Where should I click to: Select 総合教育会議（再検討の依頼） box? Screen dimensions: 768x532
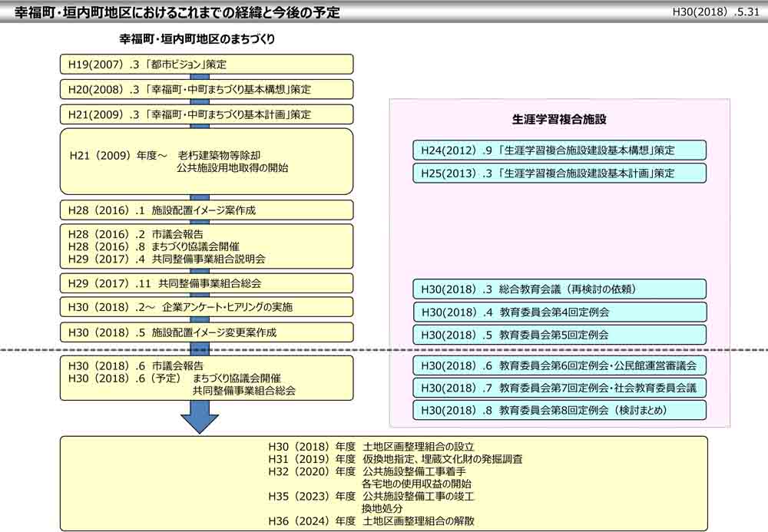click(x=559, y=289)
